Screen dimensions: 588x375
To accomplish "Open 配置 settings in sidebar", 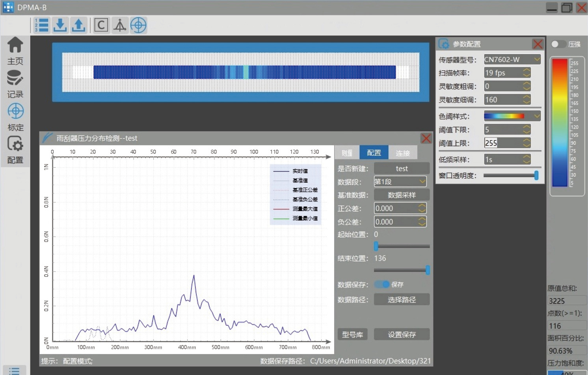I will (15, 150).
